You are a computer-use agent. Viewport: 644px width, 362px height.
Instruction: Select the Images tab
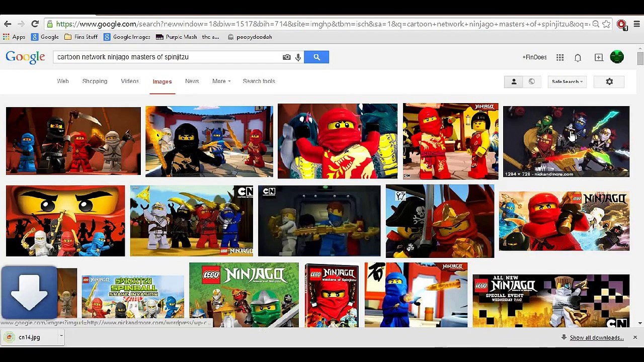[162, 81]
